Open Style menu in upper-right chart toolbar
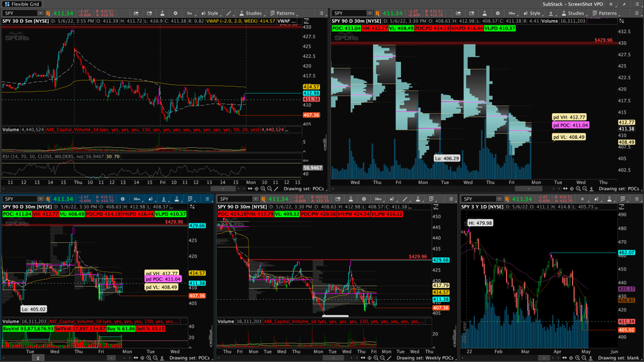This screenshot has width=644, height=362. [533, 13]
